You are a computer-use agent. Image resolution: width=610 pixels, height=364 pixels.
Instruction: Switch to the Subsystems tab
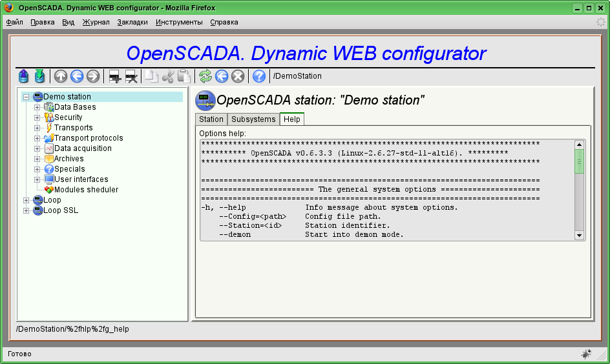253,119
